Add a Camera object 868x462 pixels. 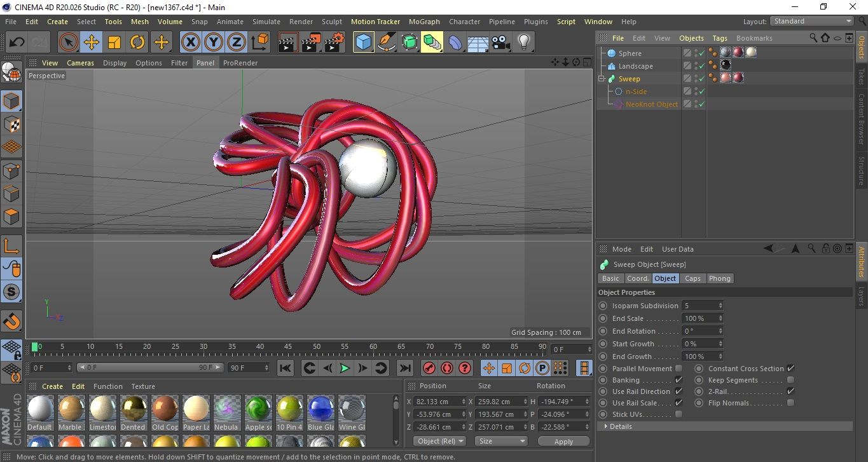(500, 43)
